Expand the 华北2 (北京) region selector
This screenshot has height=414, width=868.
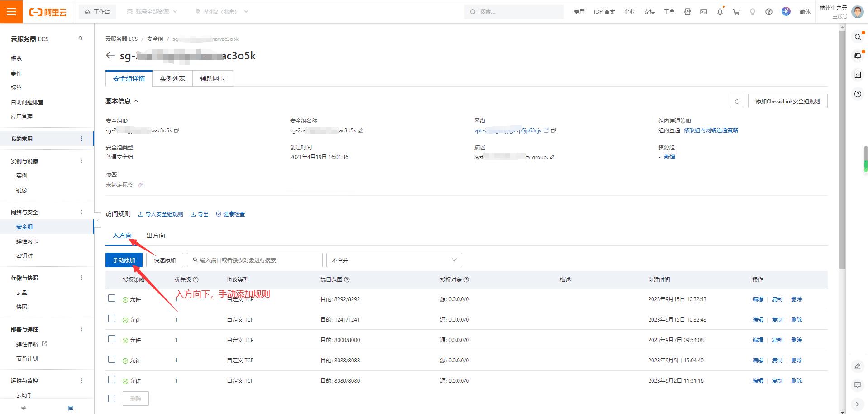221,12
